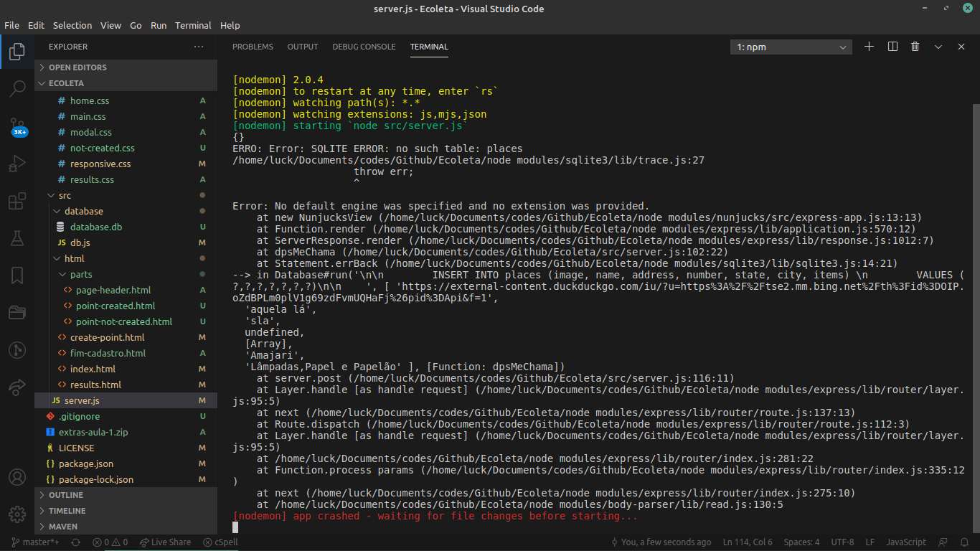
Task: Open server.js in file tree
Action: point(126,400)
